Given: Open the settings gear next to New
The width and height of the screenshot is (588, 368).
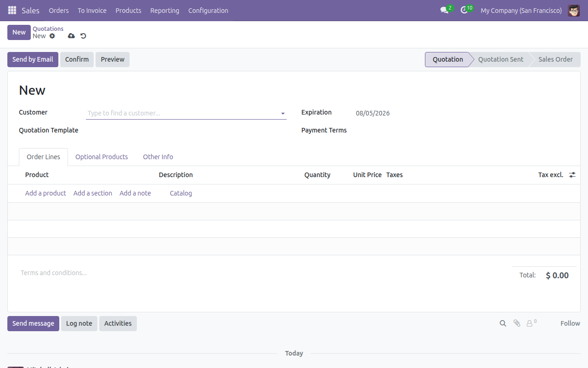Looking at the screenshot, I should 52,36.
